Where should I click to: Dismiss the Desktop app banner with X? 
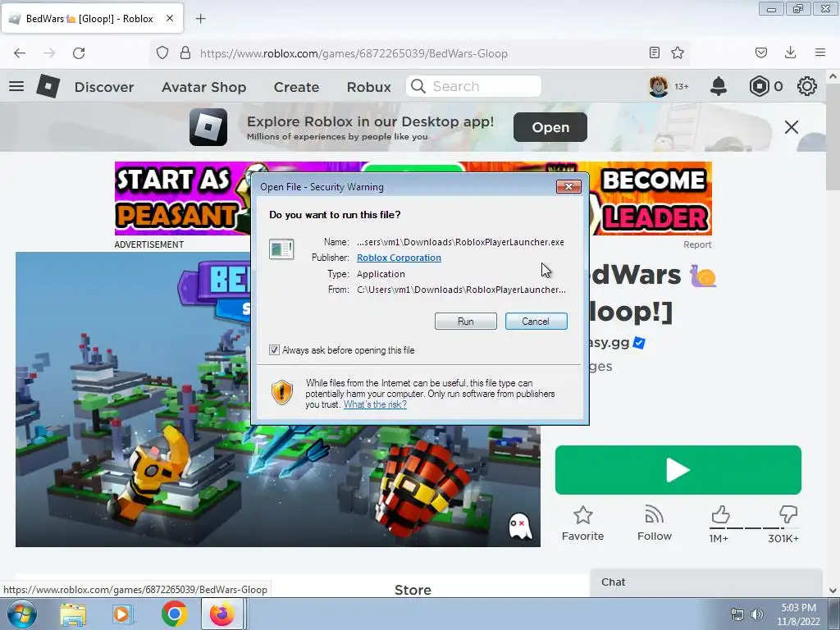(792, 127)
